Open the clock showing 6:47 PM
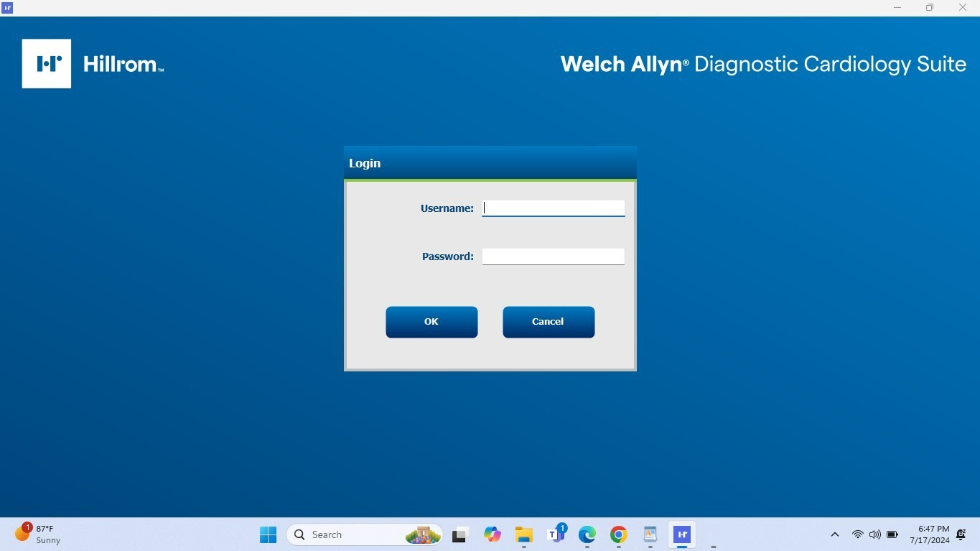This screenshot has height=551, width=980. pos(930,534)
